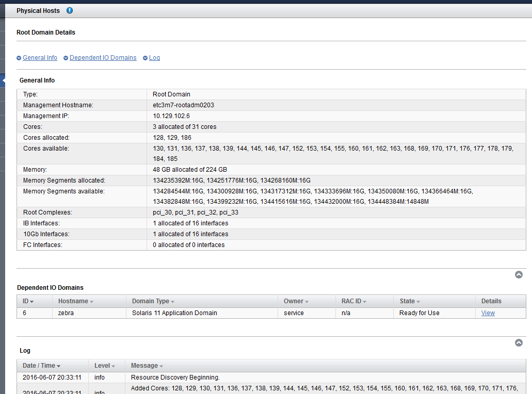The width and height of the screenshot is (532, 394).
Task: Jump to General Info section link
Action: tap(40, 58)
